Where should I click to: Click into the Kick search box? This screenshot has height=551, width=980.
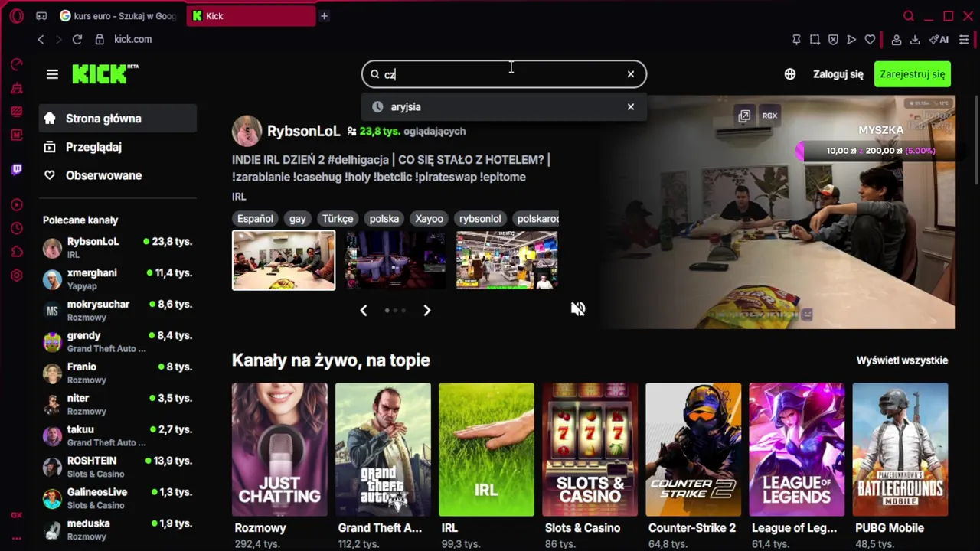tap(505, 74)
